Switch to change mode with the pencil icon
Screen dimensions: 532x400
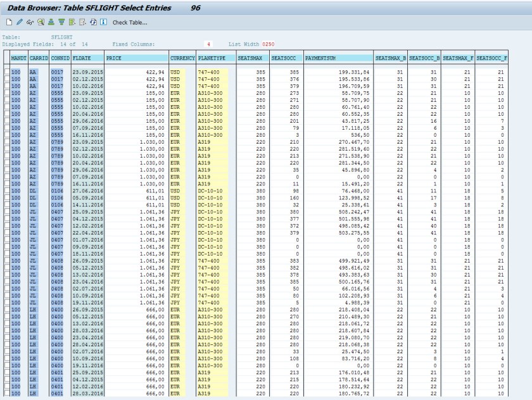(x=18, y=23)
